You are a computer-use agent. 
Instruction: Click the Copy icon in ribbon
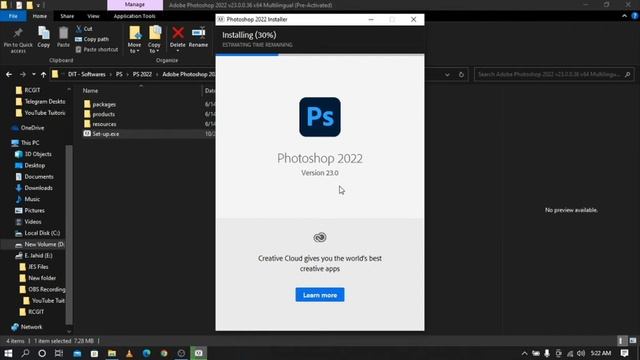point(44,33)
